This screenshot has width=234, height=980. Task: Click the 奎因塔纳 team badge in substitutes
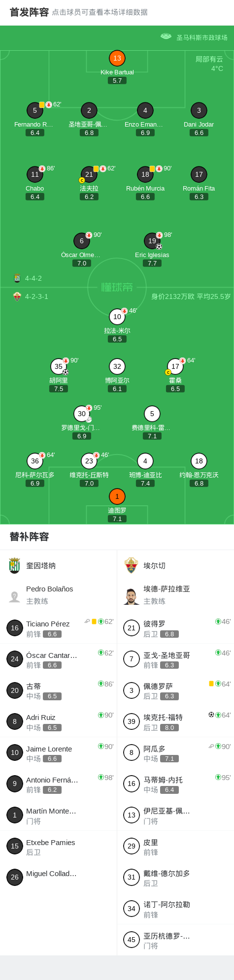tap(15, 565)
